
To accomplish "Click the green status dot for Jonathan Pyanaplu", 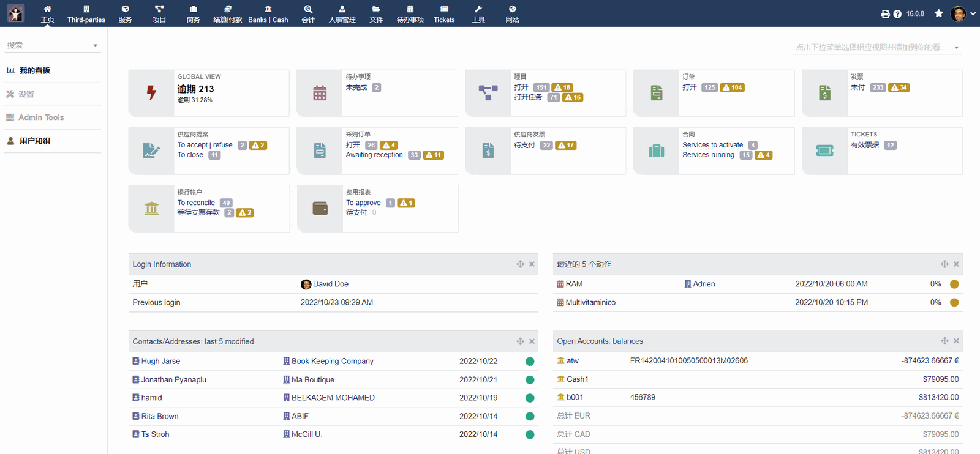I will coord(530,380).
